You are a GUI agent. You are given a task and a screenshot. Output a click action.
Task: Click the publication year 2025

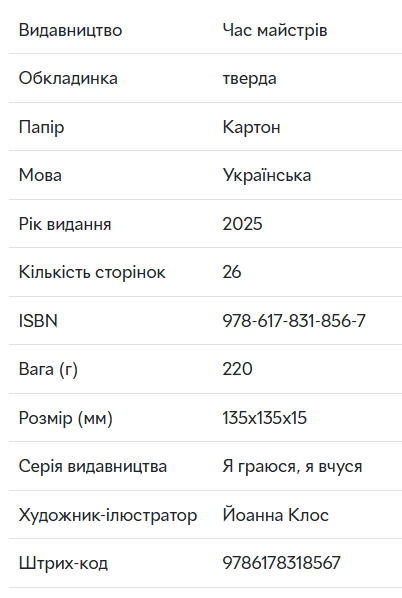pos(242,224)
